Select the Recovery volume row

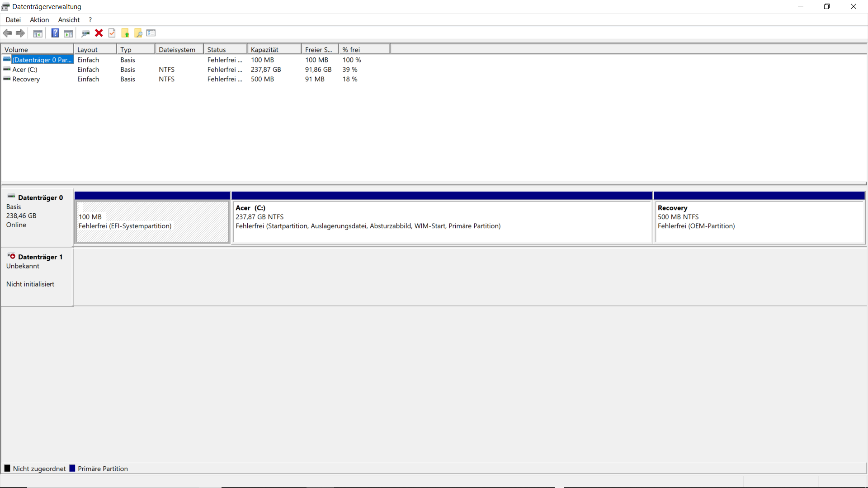click(26, 79)
